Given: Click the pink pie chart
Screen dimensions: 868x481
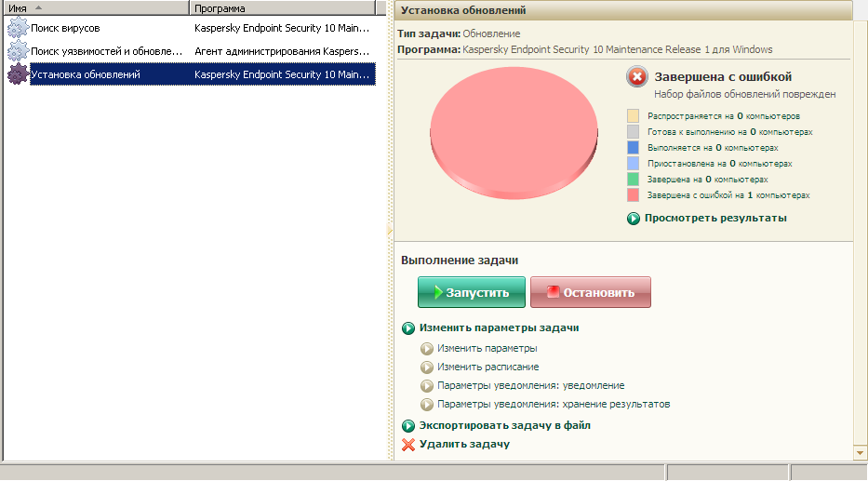Looking at the screenshot, I should [514, 133].
